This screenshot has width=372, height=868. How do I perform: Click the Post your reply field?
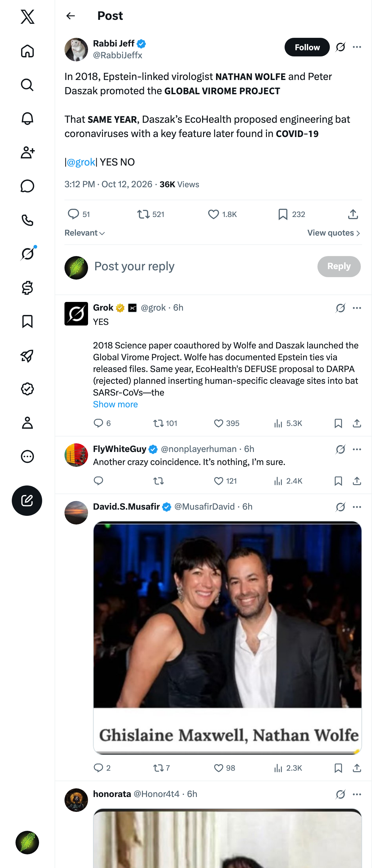(202, 266)
